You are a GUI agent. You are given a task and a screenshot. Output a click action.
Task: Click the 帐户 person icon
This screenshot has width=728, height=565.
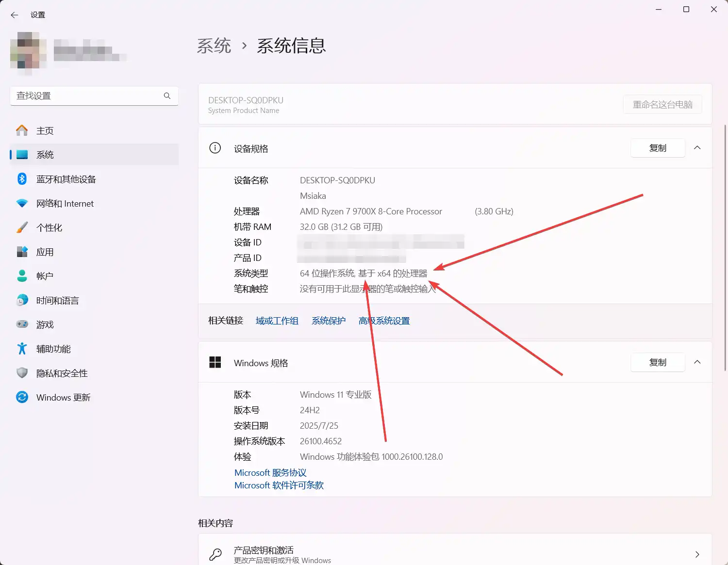tap(22, 276)
